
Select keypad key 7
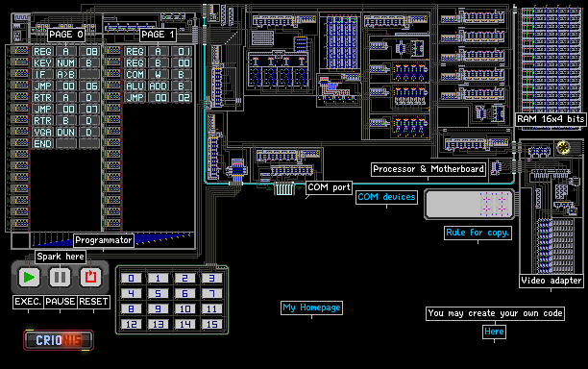tap(212, 294)
